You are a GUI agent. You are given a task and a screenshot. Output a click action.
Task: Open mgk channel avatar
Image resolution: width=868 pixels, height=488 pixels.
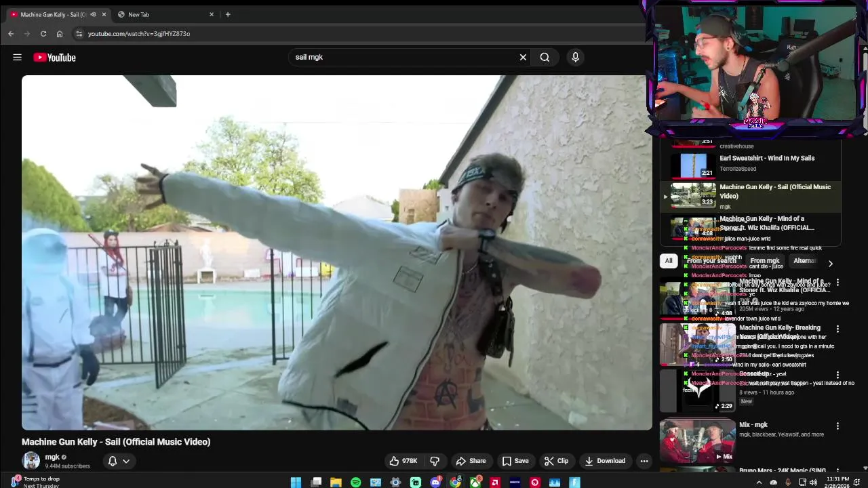point(31,461)
